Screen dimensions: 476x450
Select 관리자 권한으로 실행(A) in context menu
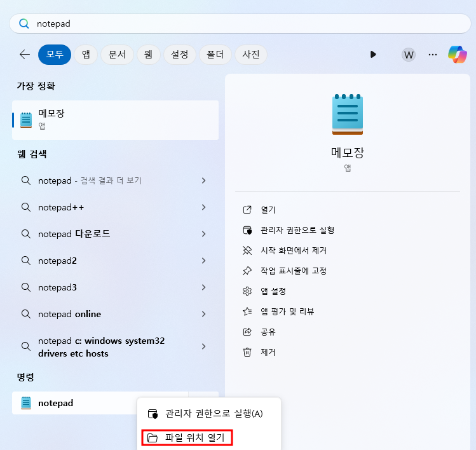pos(209,414)
